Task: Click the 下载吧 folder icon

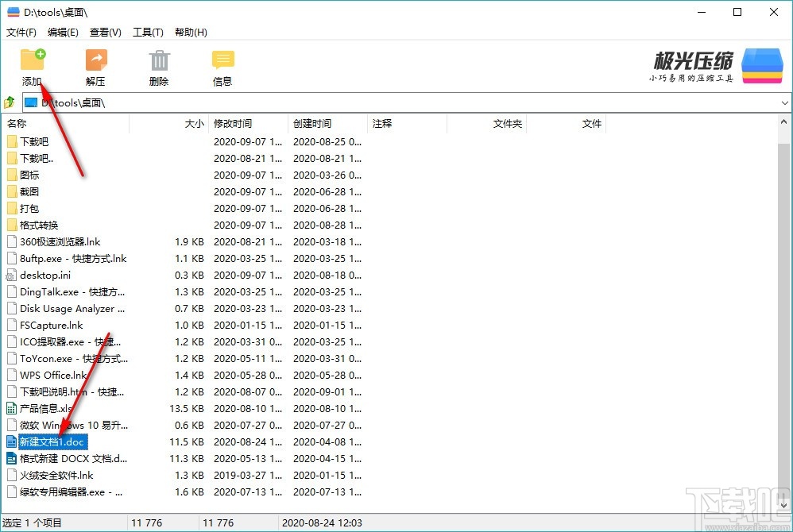Action: 12,141
